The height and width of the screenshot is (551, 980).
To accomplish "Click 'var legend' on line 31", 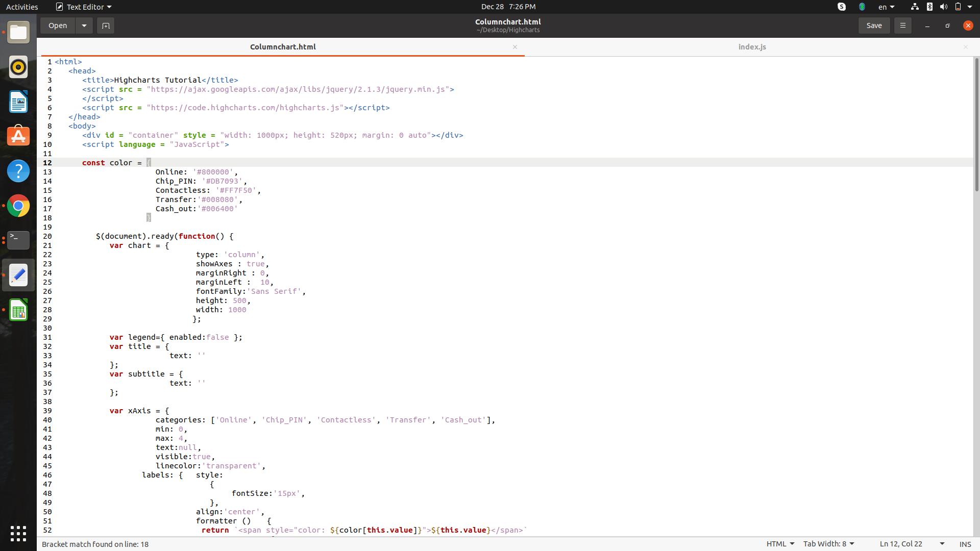I will click(135, 337).
